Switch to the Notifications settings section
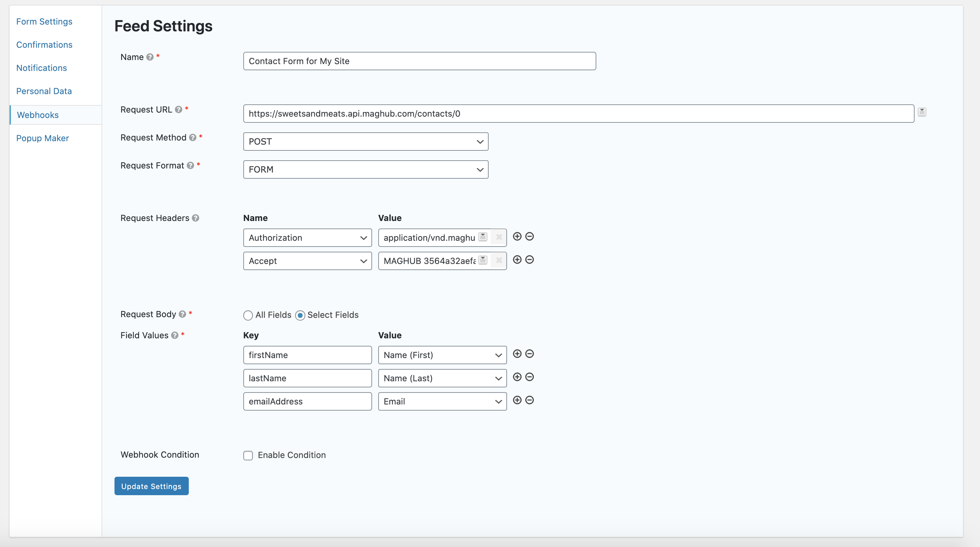The width and height of the screenshot is (980, 547). click(x=42, y=68)
